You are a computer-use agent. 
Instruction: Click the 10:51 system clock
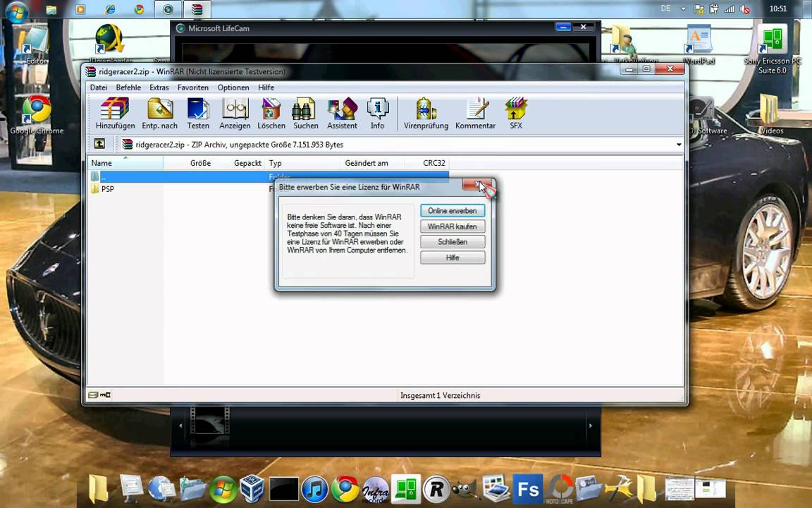click(x=778, y=8)
